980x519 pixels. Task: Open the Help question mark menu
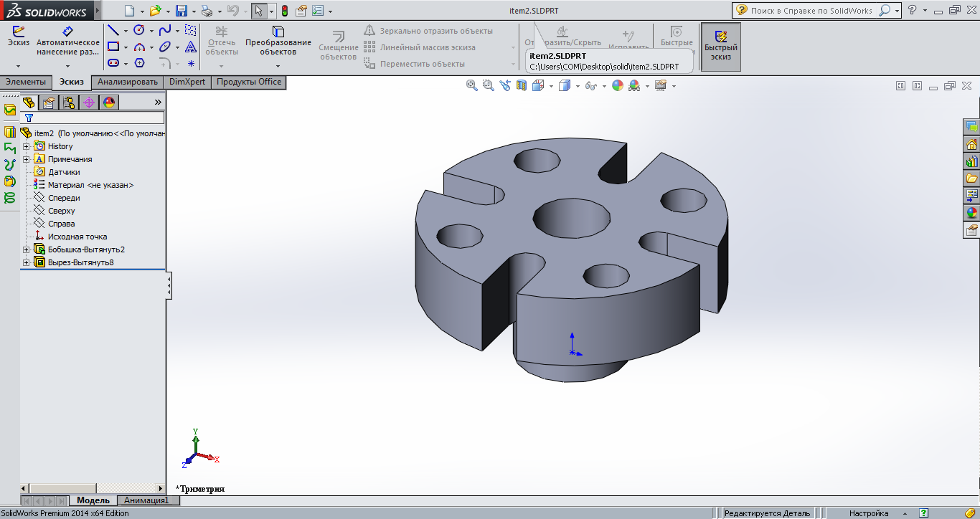pos(912,11)
